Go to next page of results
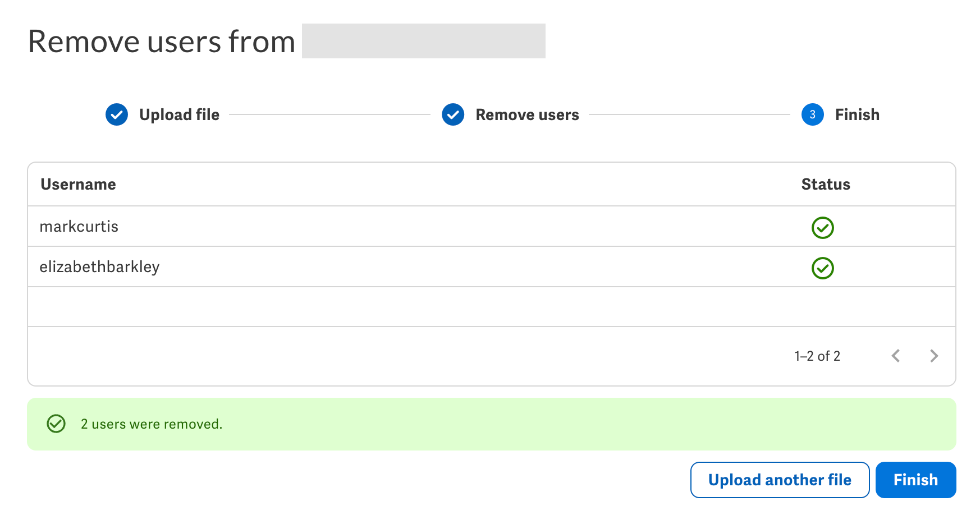The image size is (980, 524). click(x=934, y=356)
